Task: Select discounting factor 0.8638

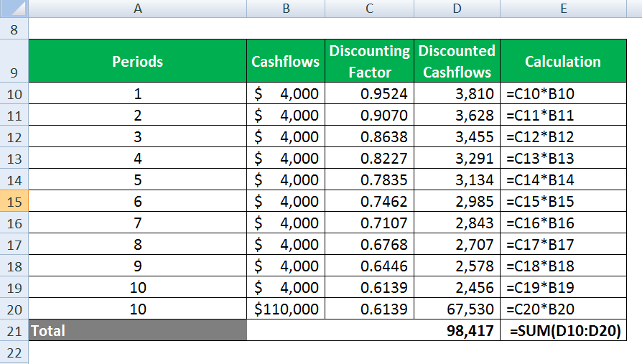Action: point(369,136)
